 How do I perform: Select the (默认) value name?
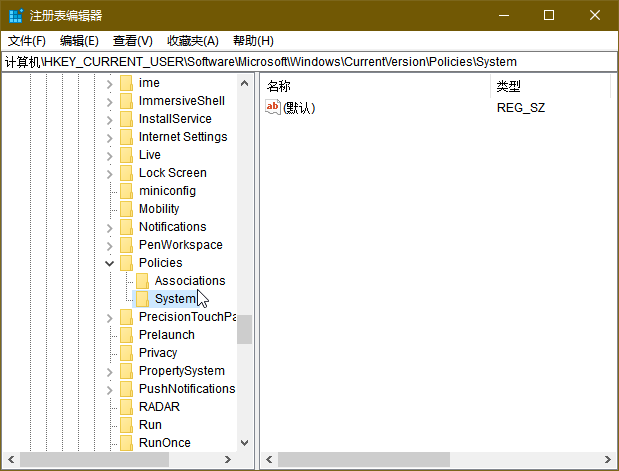pyautogui.click(x=299, y=108)
